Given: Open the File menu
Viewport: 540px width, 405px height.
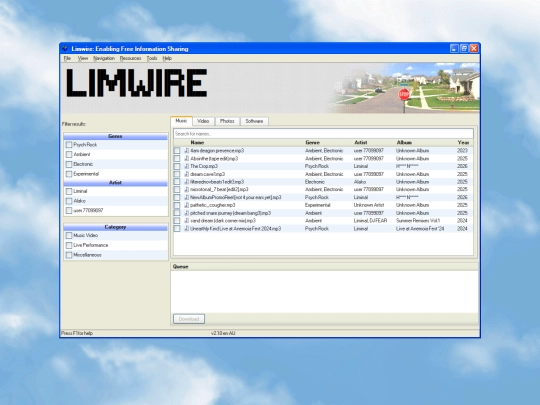Looking at the screenshot, I should [67, 58].
